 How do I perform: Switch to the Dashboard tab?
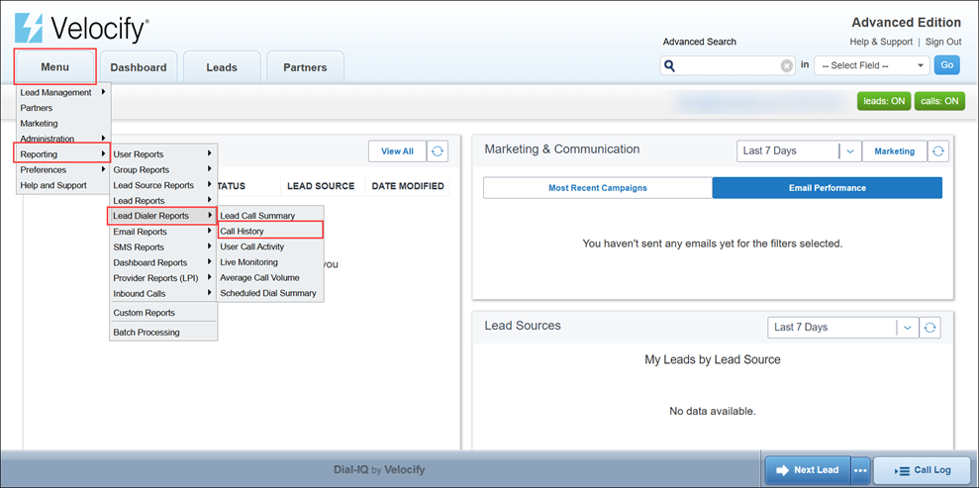[x=139, y=67]
